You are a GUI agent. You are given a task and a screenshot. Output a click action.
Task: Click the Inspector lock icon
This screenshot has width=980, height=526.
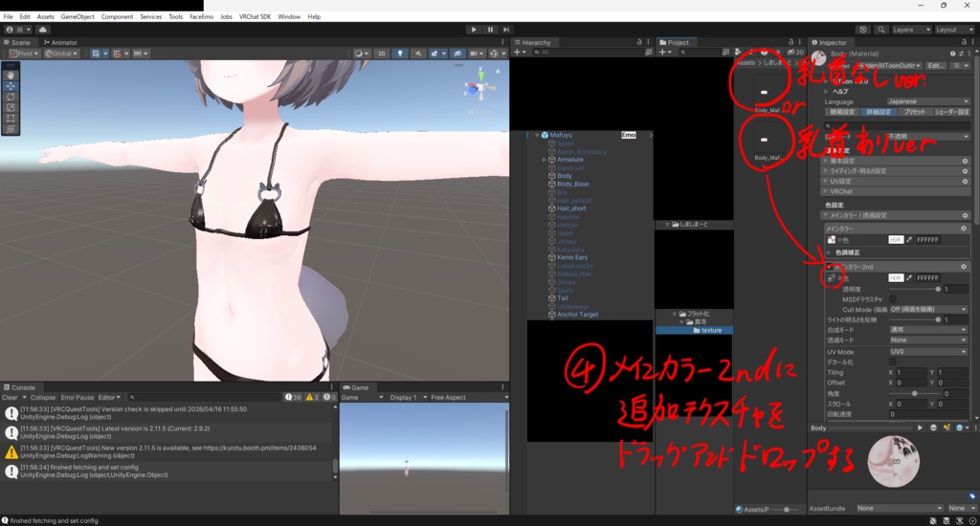pos(963,42)
